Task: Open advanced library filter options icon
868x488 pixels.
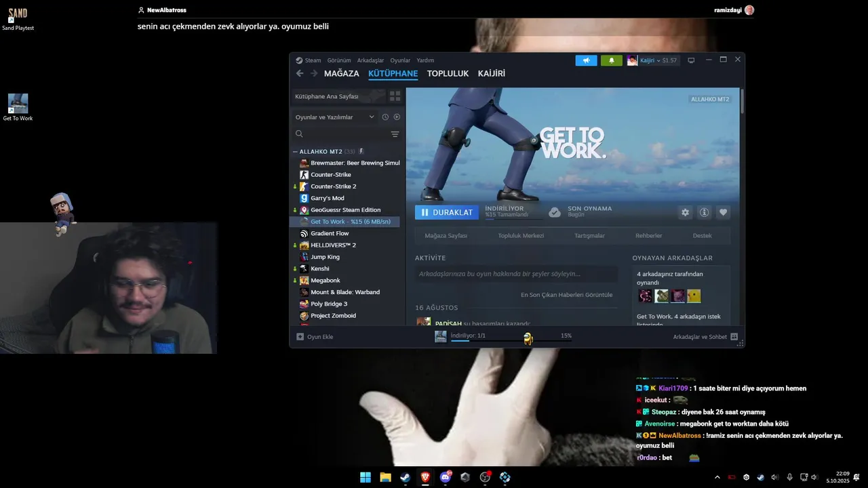Action: 395,134
